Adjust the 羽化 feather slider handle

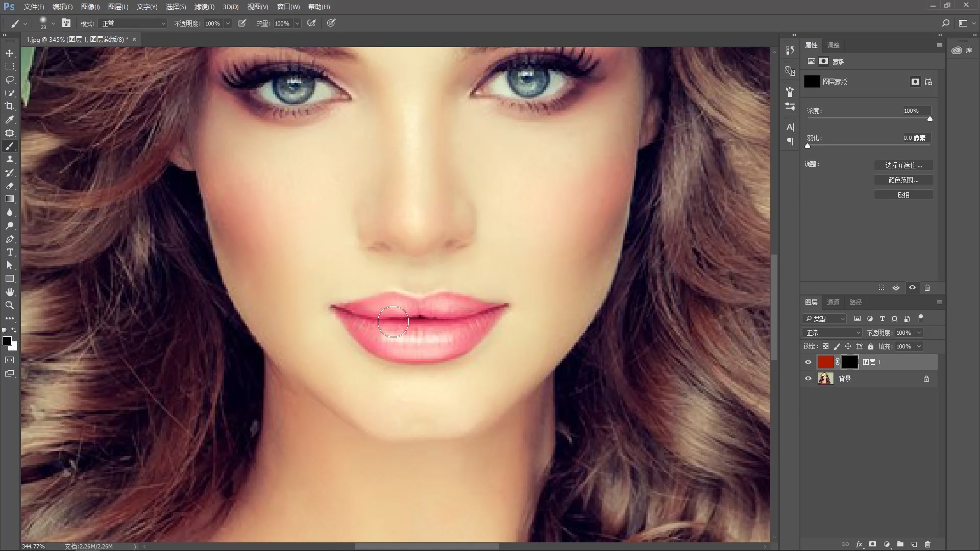807,145
